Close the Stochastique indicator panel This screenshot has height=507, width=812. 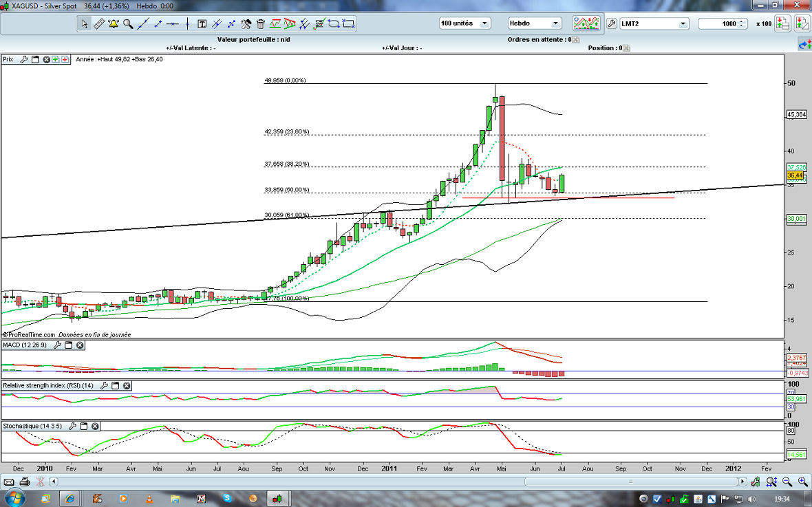95,427
